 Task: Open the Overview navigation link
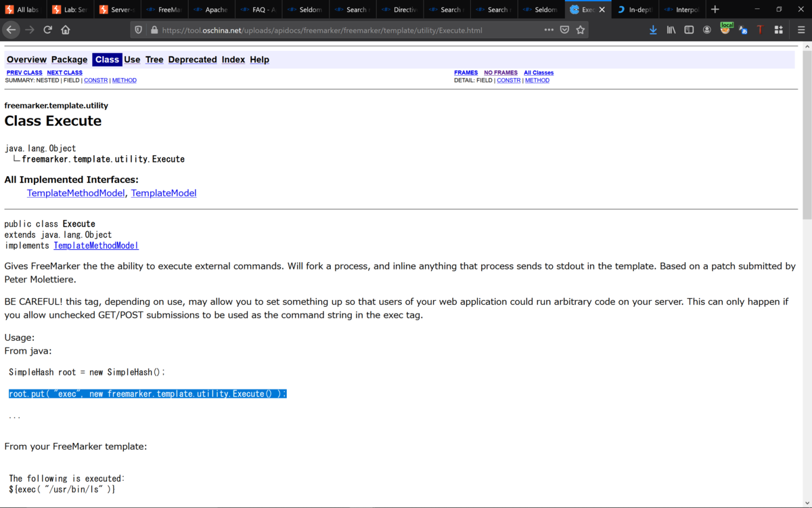point(26,60)
